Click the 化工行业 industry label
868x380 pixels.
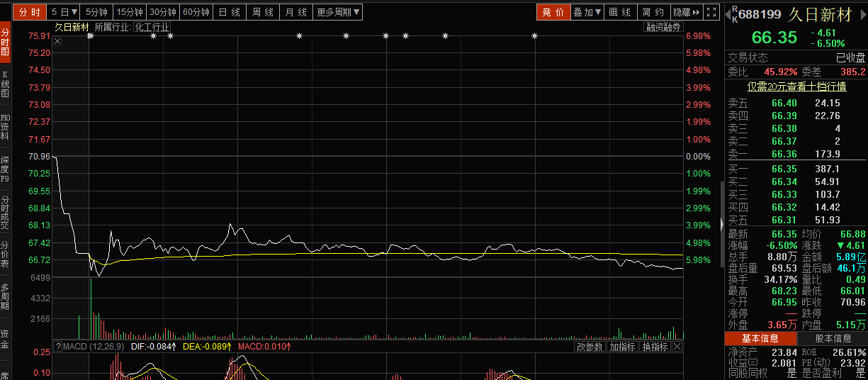[x=152, y=27]
